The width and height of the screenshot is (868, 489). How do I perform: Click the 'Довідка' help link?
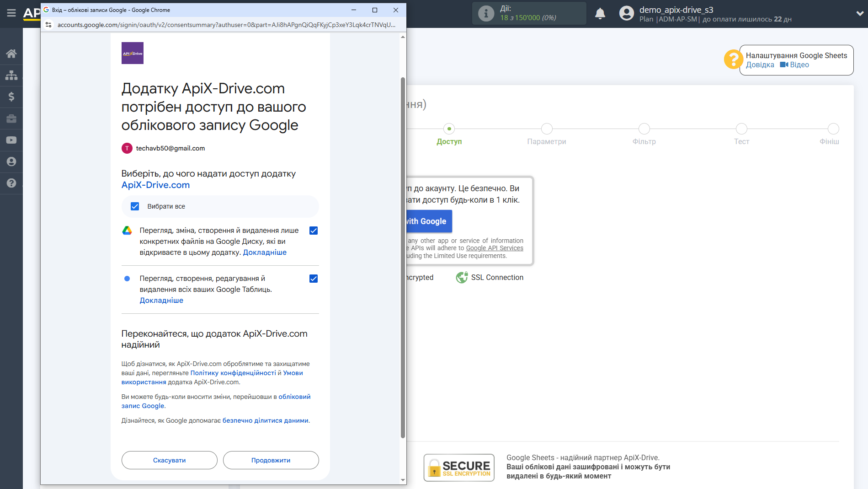[760, 65]
